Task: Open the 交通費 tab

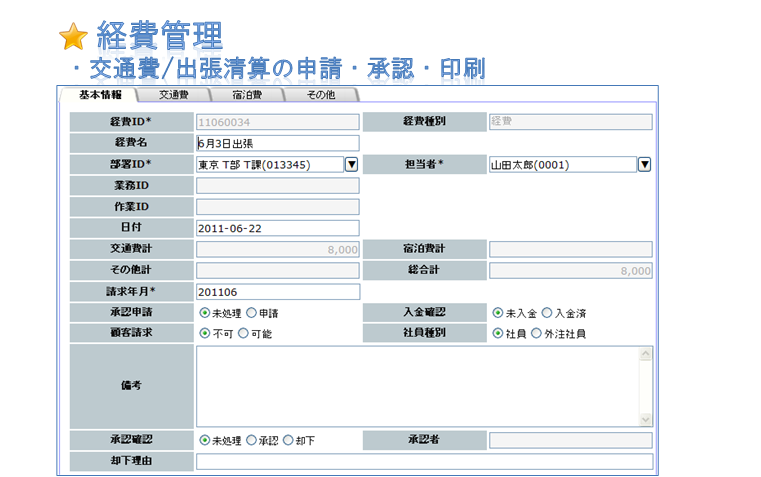Action: click(x=174, y=95)
